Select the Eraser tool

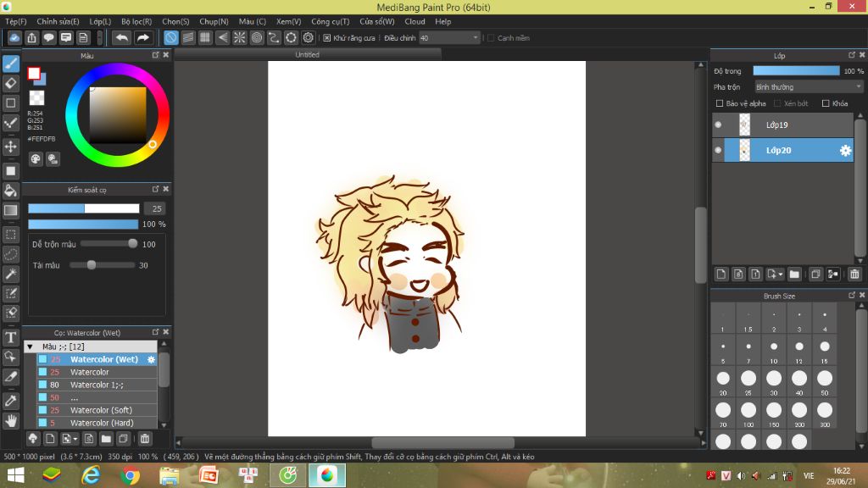[x=10, y=84]
